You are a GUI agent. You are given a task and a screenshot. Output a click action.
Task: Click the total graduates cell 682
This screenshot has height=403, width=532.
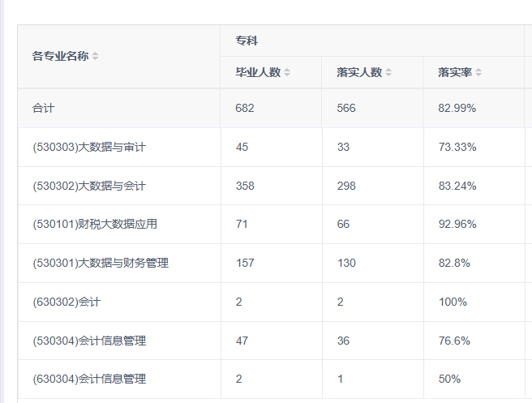point(245,108)
